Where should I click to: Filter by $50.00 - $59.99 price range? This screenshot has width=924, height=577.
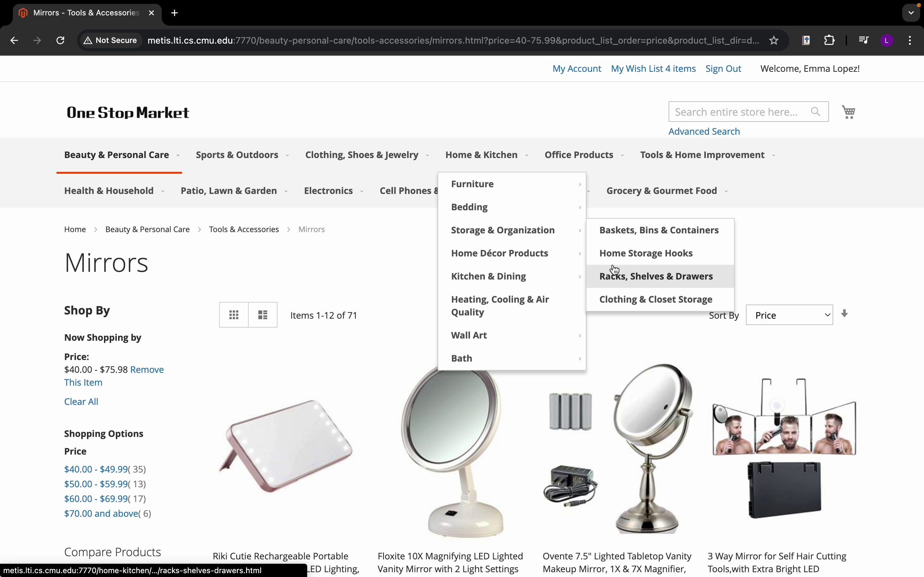tap(96, 484)
